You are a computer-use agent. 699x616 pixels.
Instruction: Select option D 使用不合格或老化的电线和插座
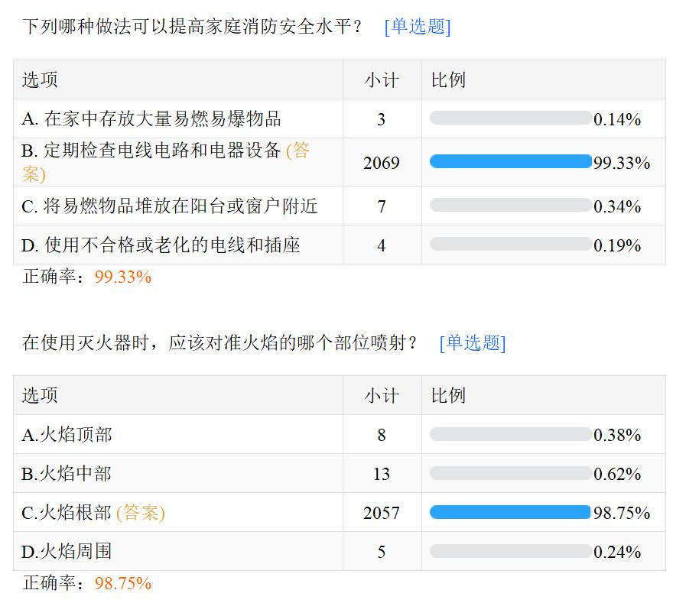(x=161, y=245)
